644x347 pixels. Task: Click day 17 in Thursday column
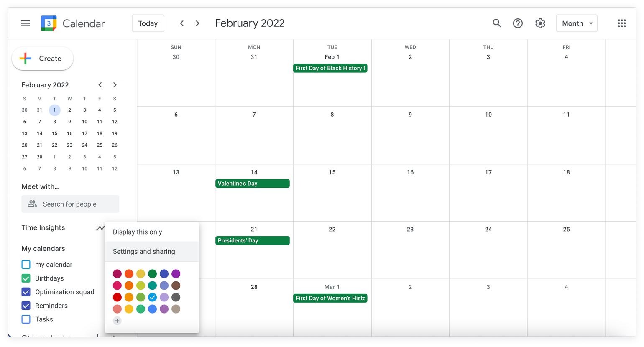click(488, 172)
